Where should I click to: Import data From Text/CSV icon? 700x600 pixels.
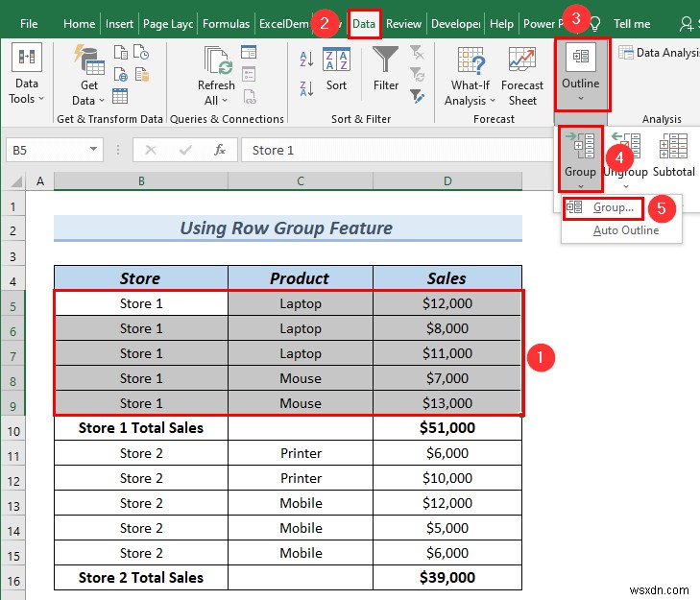(x=121, y=52)
